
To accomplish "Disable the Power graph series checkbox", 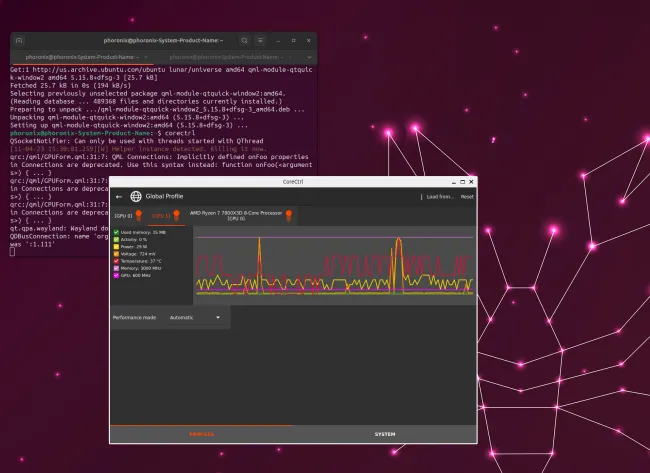I will tap(116, 247).
